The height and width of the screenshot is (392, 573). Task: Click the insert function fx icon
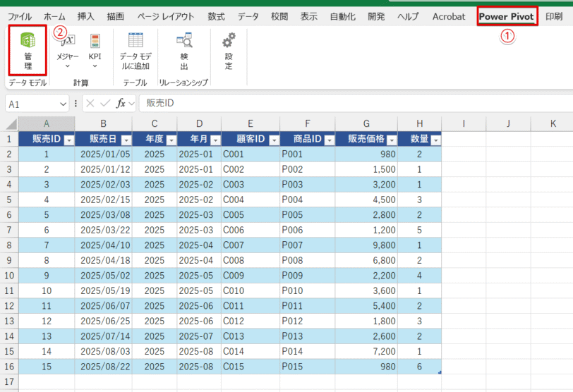pyautogui.click(x=121, y=104)
